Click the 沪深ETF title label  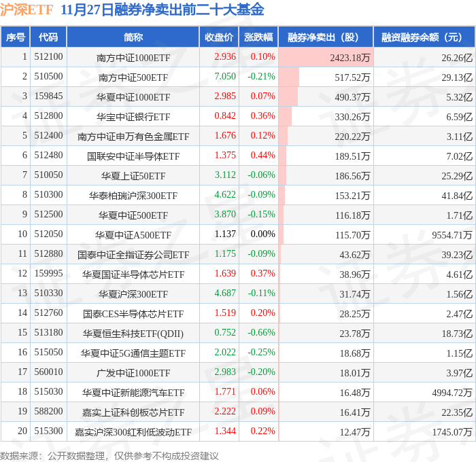point(27,10)
